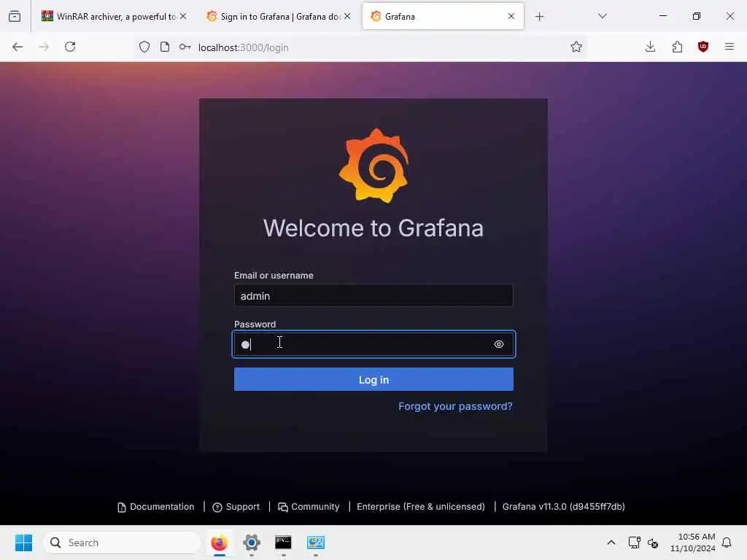Open muted volume tray icon
747x560 pixels.
click(653, 542)
